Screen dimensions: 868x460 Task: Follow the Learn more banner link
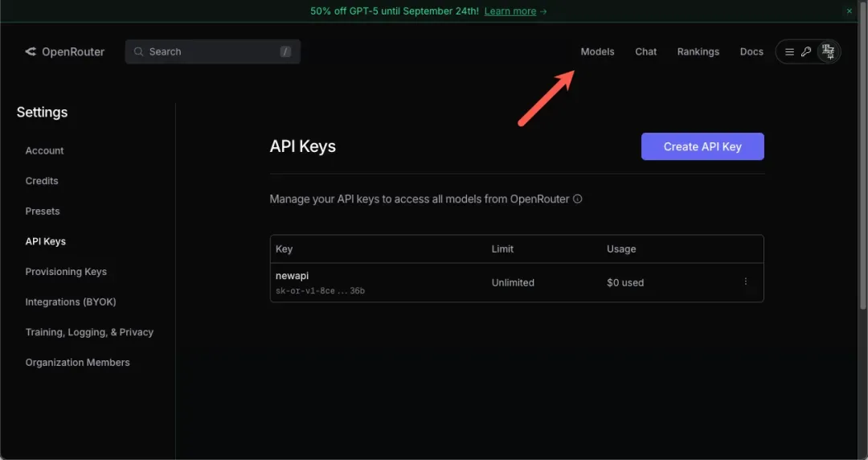(x=515, y=11)
